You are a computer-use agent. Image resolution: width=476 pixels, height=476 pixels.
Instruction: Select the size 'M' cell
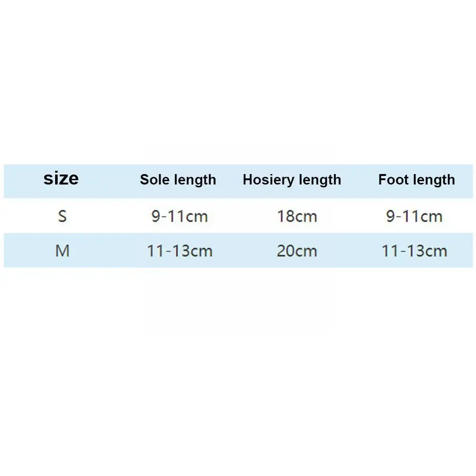(62, 251)
